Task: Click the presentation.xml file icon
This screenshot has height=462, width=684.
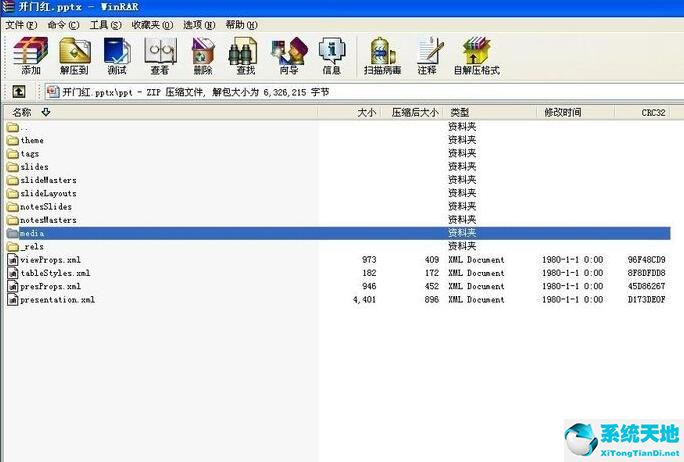Action: (x=13, y=300)
